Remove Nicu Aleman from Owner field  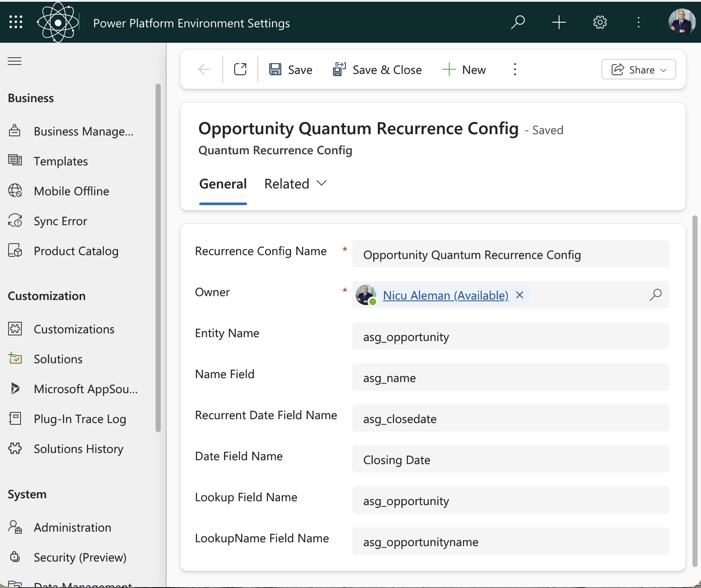point(520,295)
